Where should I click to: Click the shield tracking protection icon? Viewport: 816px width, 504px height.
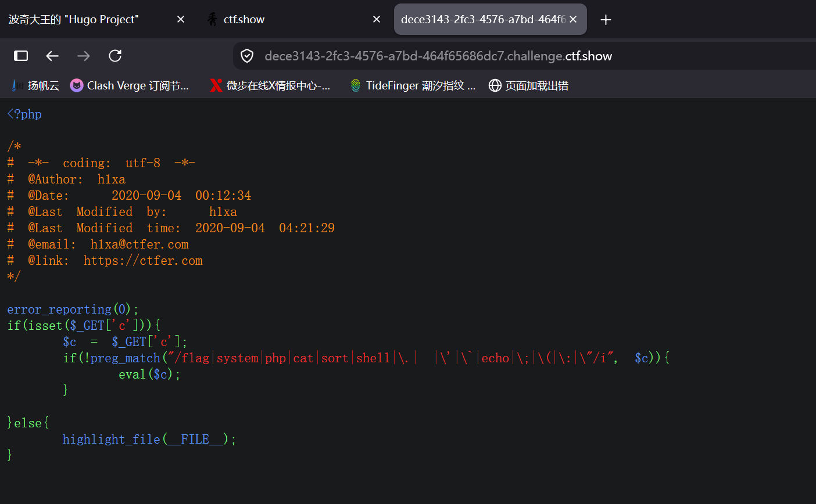coord(247,56)
